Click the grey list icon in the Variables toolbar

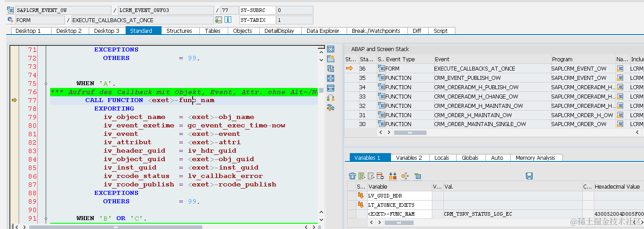coord(371,176)
